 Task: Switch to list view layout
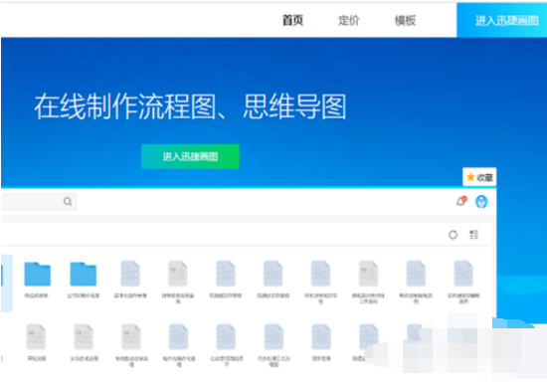[x=473, y=235]
